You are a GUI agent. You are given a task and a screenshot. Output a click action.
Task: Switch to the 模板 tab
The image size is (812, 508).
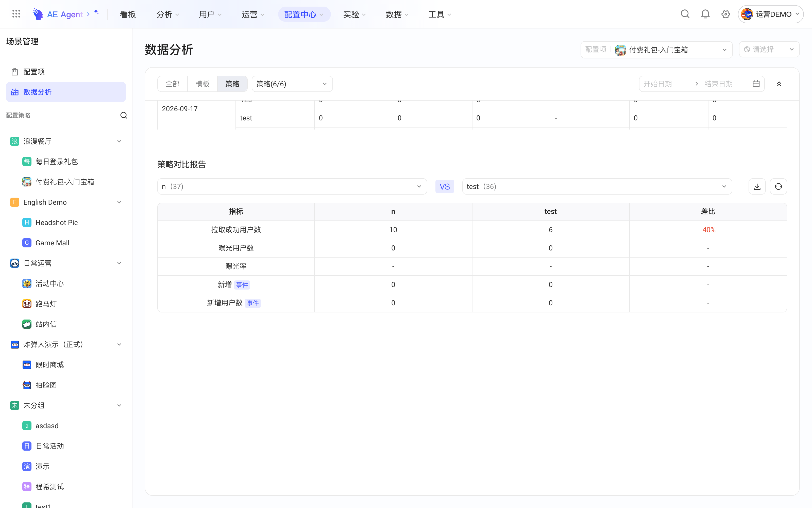tap(202, 84)
